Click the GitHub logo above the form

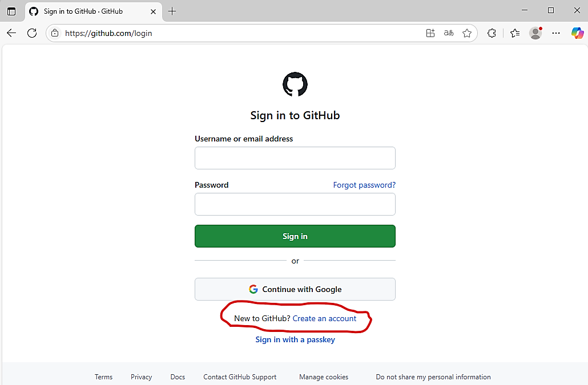point(295,83)
